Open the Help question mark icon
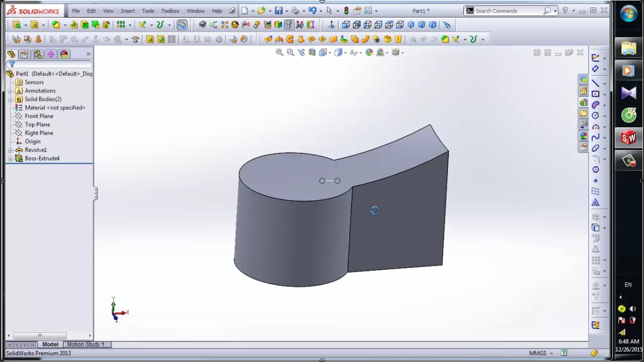Image resolution: width=644 pixels, height=362 pixels. [565, 11]
